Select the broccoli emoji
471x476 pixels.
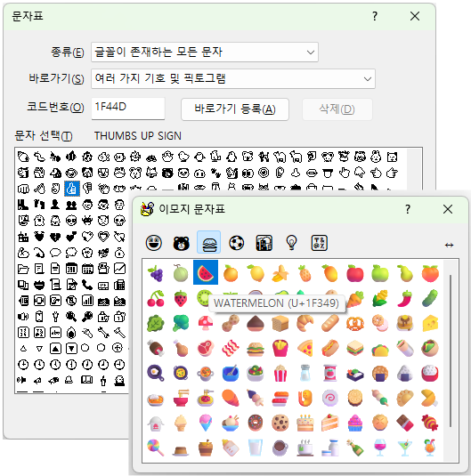pos(181,323)
